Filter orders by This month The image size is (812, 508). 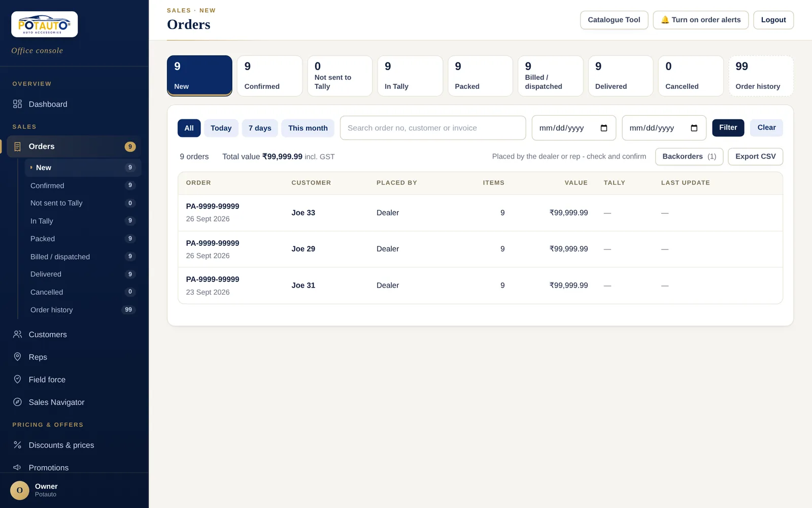point(308,128)
